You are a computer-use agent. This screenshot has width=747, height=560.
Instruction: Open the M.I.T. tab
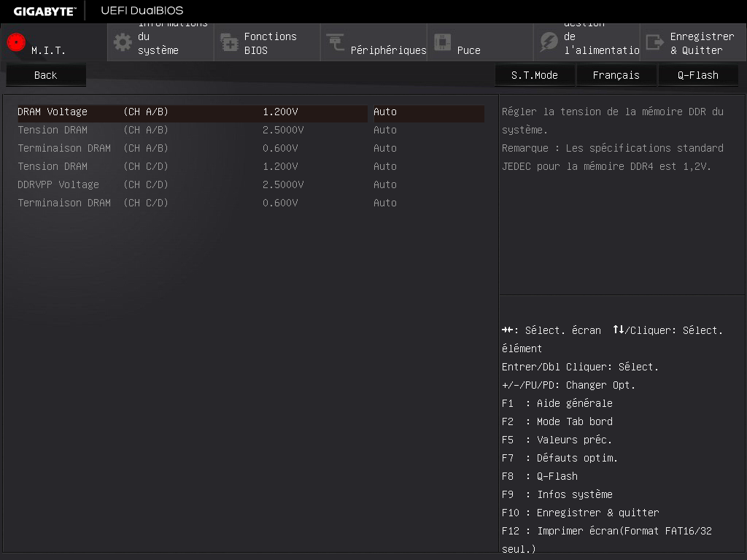tap(54, 42)
